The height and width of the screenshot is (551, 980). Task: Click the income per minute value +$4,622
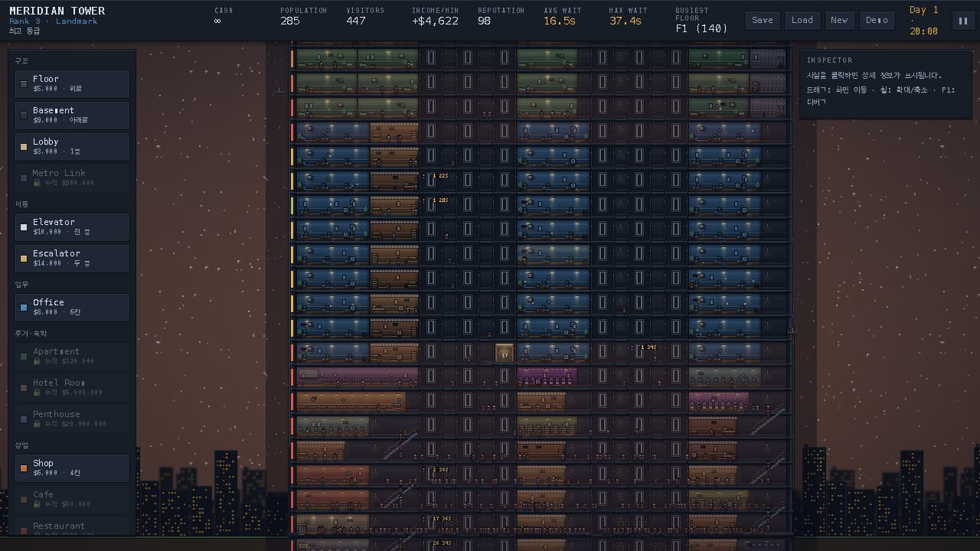click(435, 21)
